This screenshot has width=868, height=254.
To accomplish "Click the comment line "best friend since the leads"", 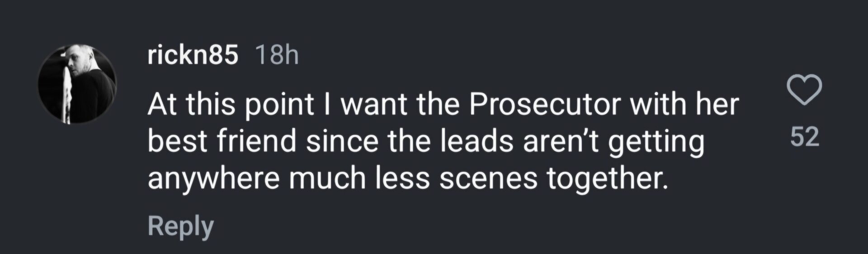I will coord(425,141).
